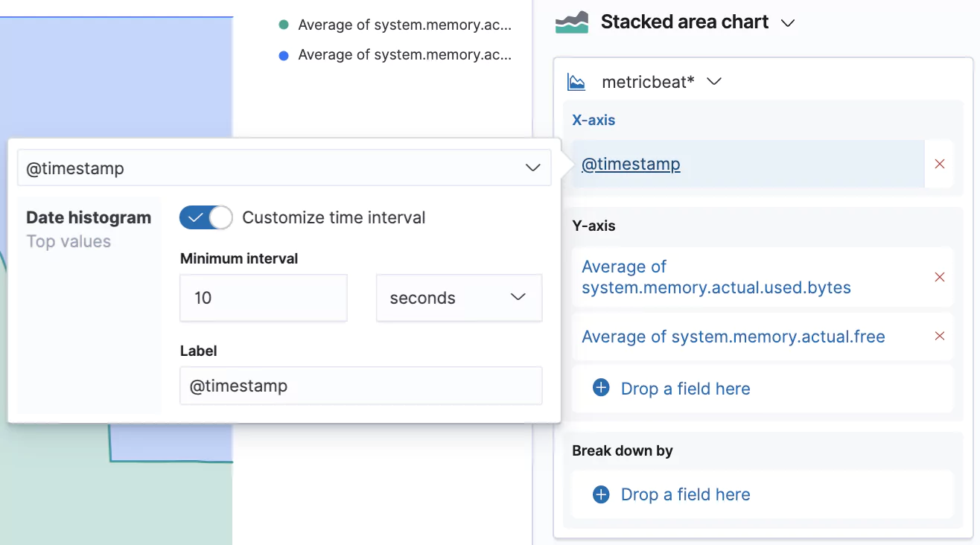This screenshot has width=980, height=545.
Task: Remove Average of system.memory.actual.free
Action: (940, 336)
